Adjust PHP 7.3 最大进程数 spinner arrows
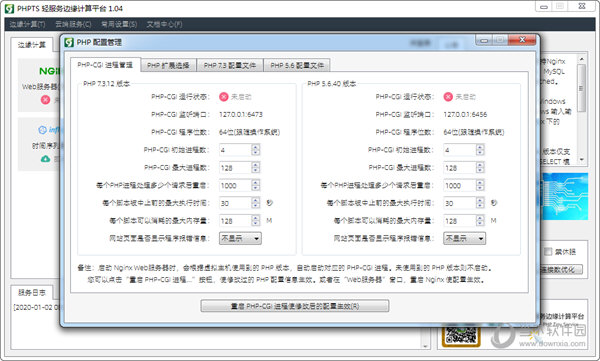Viewport: 600px width, 361px height. (x=256, y=167)
